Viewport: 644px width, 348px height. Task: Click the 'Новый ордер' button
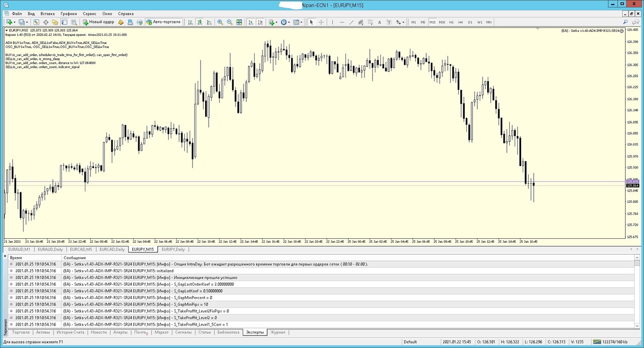point(98,22)
